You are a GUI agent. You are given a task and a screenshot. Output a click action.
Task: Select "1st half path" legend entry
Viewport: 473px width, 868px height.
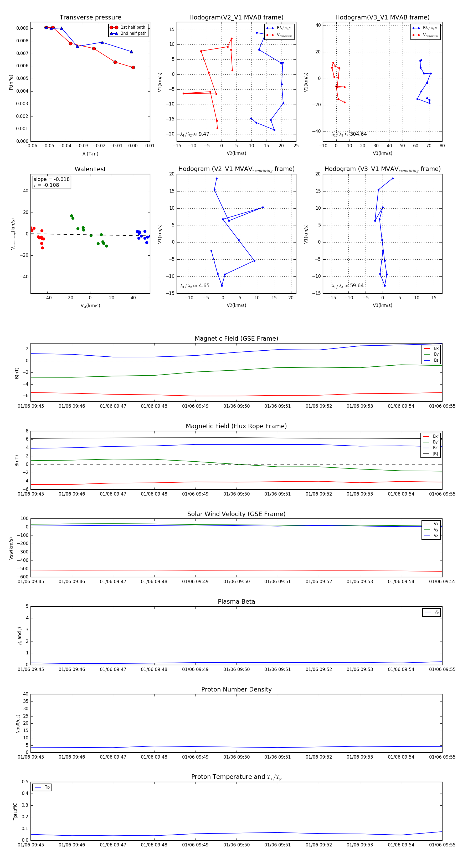pyautogui.click(x=128, y=27)
